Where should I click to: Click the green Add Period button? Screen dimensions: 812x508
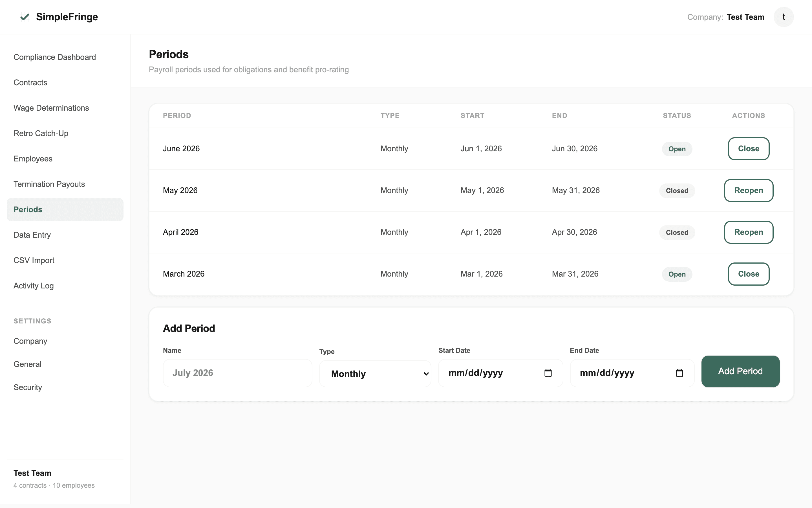click(740, 371)
